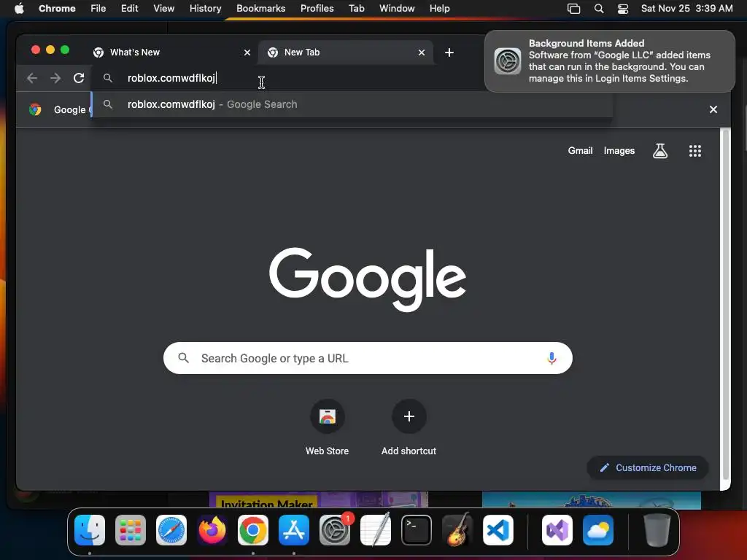Open the Help menu
747x560 pixels.
(439, 9)
